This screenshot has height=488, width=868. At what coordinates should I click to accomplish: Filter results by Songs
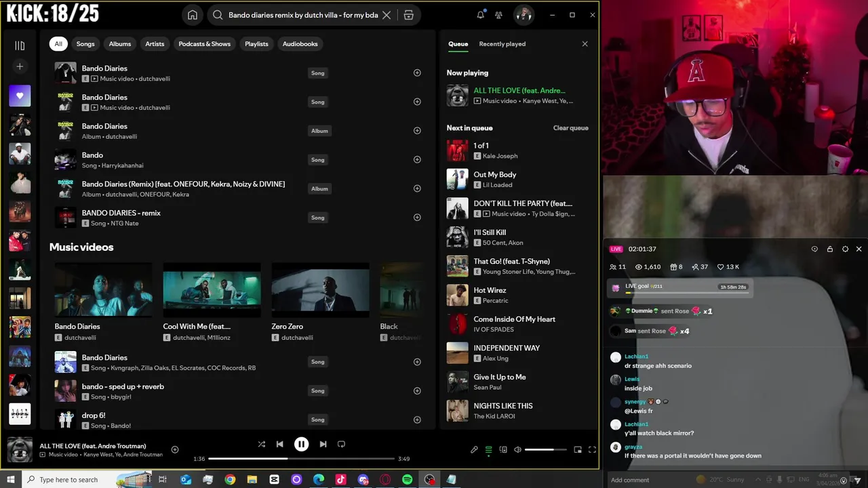point(85,44)
